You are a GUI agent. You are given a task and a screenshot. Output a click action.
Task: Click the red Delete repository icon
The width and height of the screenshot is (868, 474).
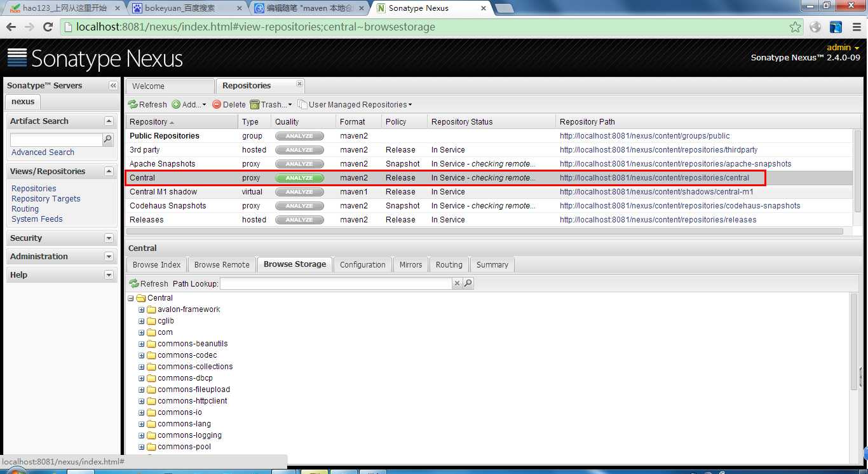coord(217,105)
